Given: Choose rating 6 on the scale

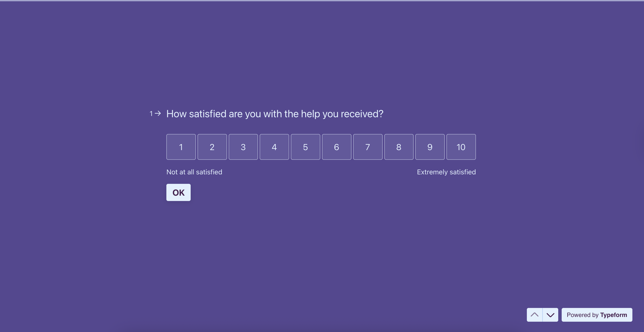Looking at the screenshot, I should [336, 147].
